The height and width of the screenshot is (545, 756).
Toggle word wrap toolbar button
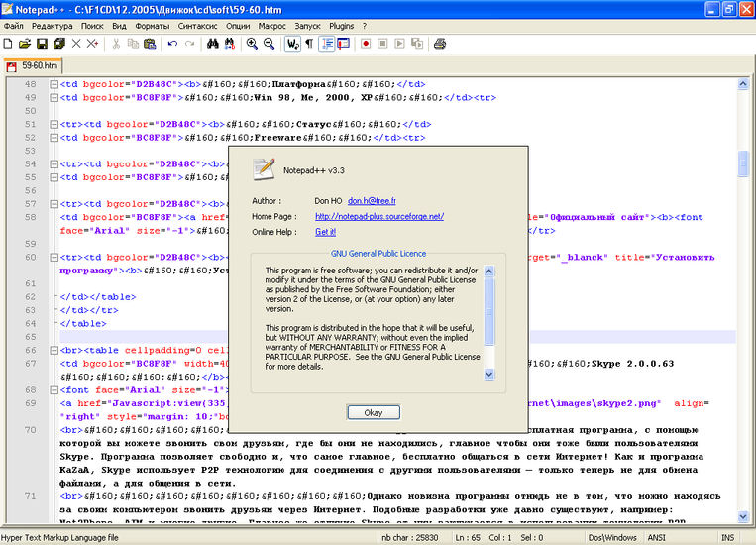[292, 44]
